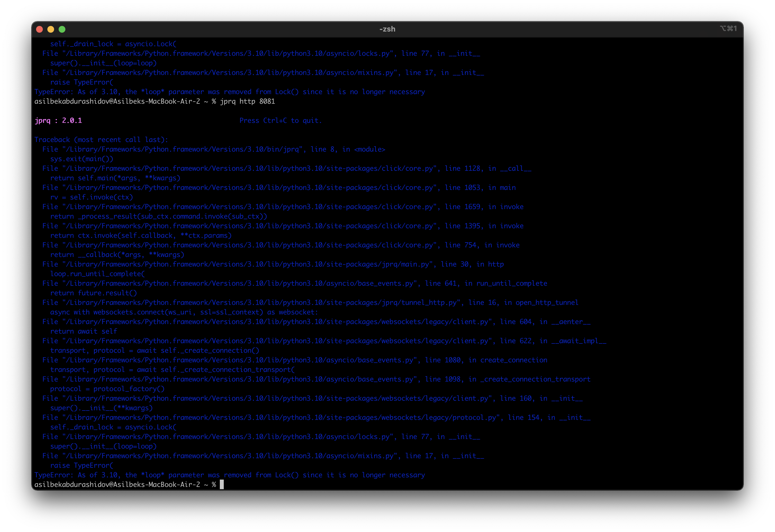
Task: Click 'Press Ctrl+C to quit.' message
Action: coord(281,121)
